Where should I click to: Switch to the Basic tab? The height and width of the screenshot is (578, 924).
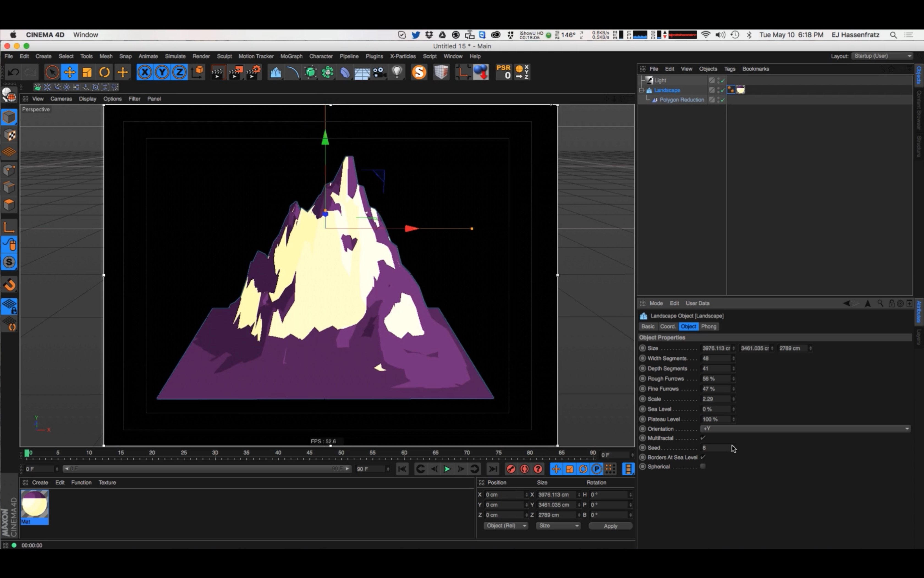click(648, 326)
